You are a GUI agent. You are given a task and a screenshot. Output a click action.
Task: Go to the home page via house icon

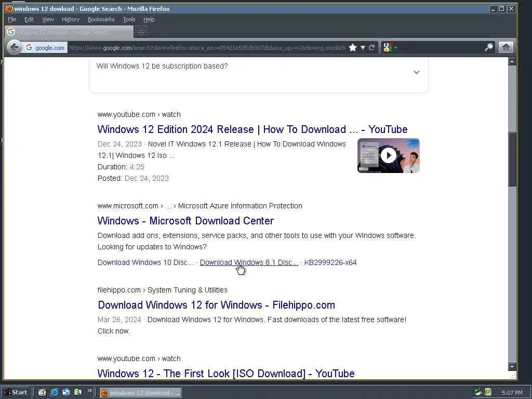point(506,47)
